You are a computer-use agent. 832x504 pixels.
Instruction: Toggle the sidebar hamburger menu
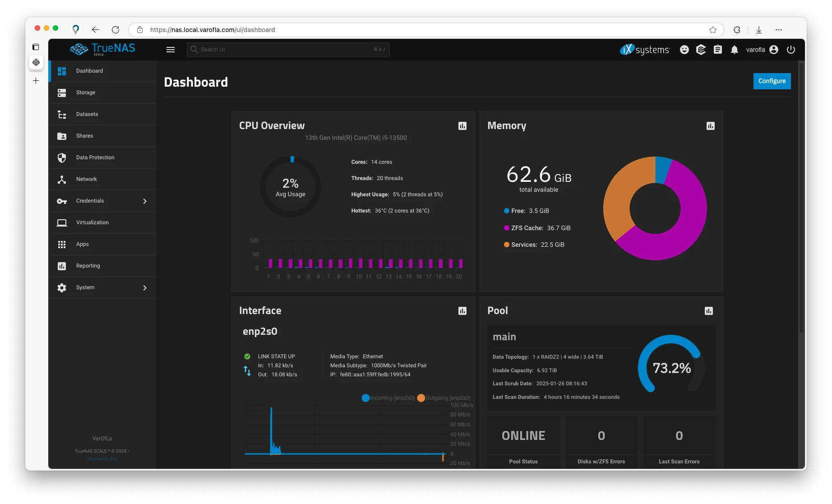(x=171, y=50)
